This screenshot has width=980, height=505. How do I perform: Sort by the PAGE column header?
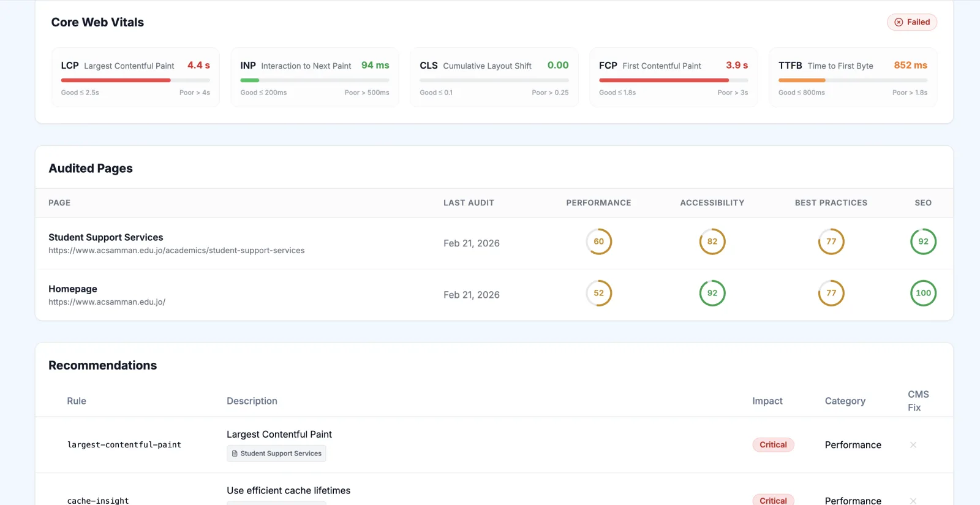coord(59,203)
